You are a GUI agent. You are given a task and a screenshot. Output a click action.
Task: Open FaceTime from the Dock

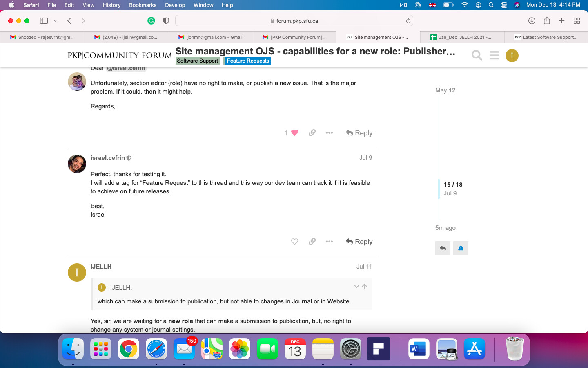[267, 349]
